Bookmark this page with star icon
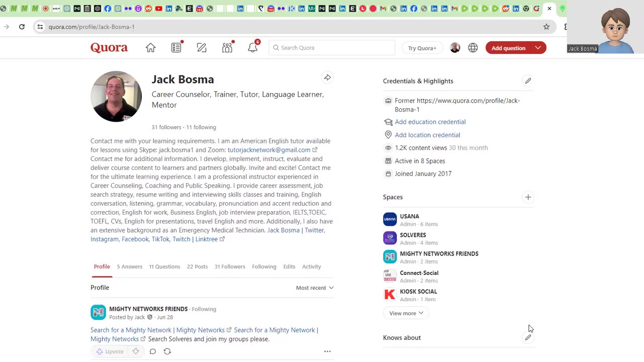 click(x=546, y=27)
